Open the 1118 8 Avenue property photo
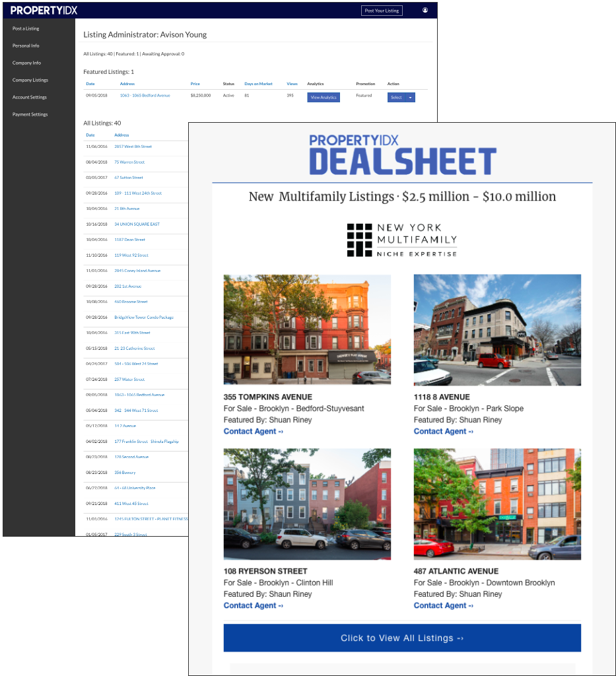Viewport: 616px width, 676px height. (x=497, y=330)
